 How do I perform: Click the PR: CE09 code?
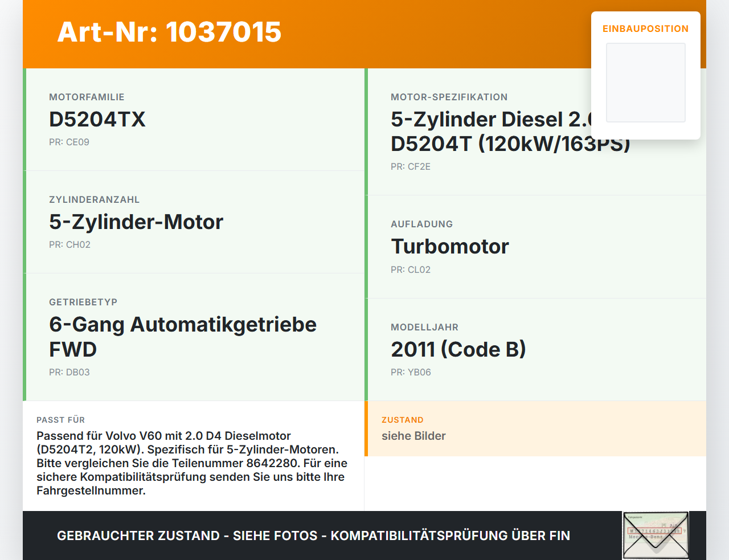click(69, 142)
